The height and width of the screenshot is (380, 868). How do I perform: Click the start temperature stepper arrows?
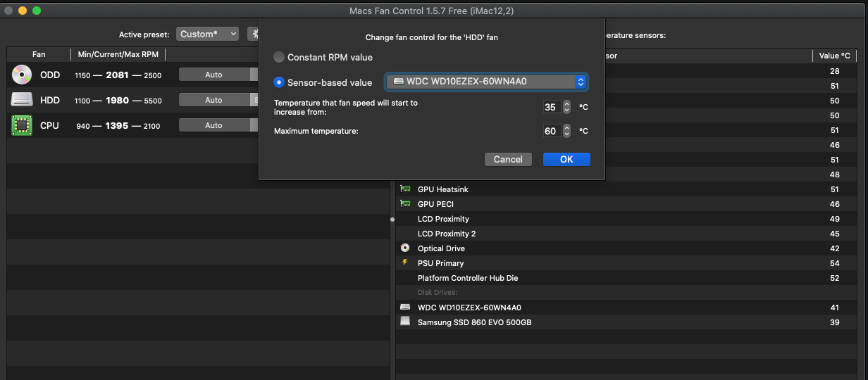[x=566, y=107]
